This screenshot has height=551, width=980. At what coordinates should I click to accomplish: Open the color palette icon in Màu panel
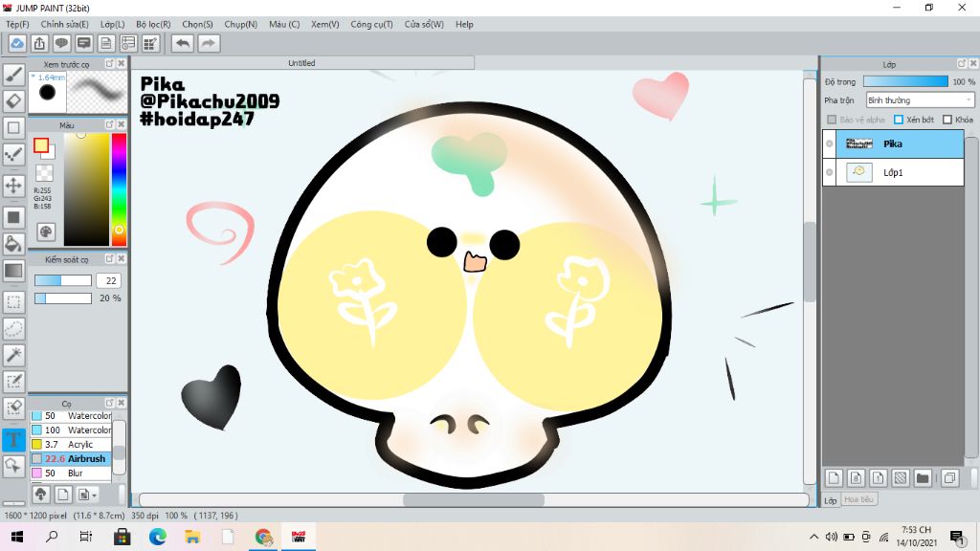pos(46,232)
